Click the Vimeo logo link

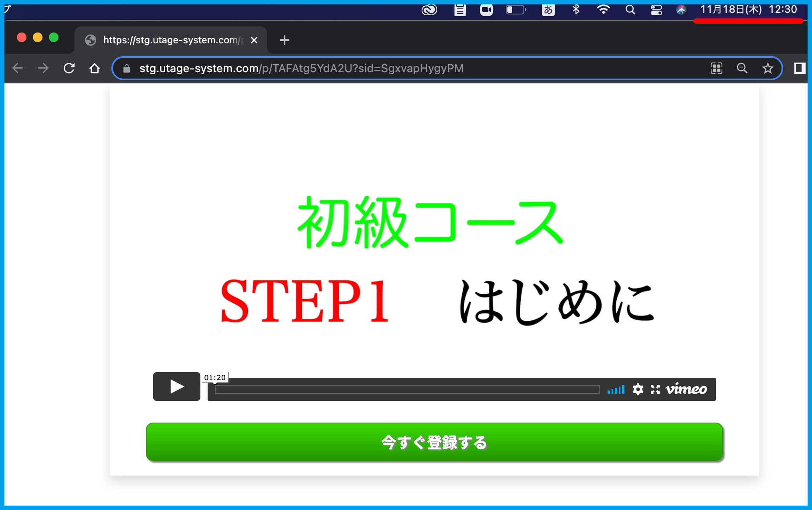point(686,389)
